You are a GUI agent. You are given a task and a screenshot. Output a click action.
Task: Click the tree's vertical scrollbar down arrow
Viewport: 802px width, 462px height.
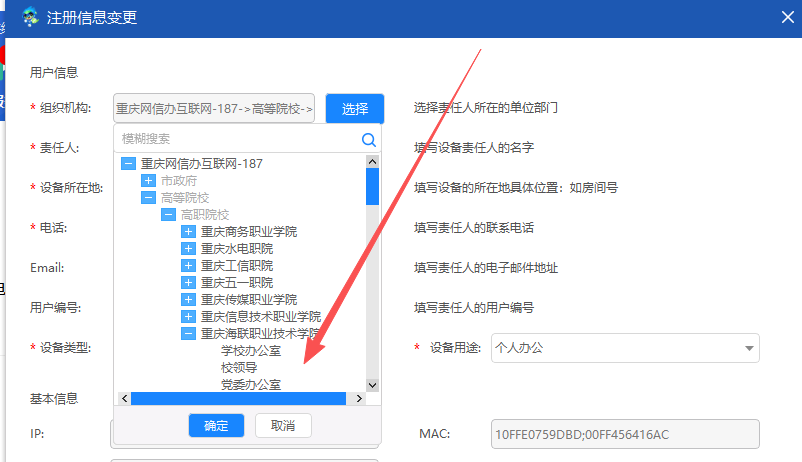372,384
